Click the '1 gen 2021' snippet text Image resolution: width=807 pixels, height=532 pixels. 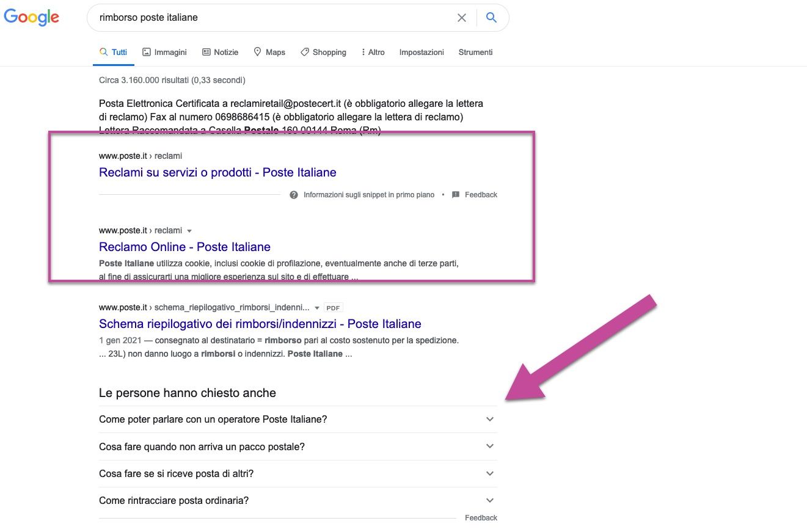pyautogui.click(x=120, y=340)
